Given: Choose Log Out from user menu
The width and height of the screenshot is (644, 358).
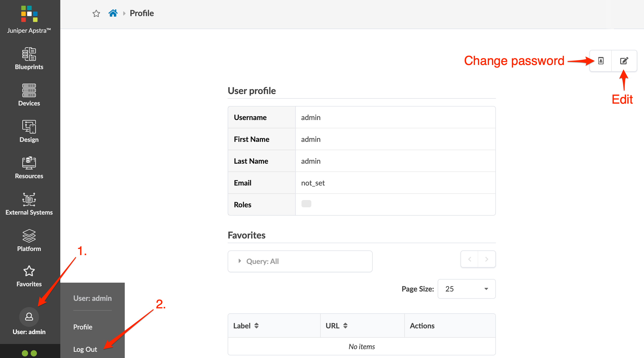Looking at the screenshot, I should (85, 349).
